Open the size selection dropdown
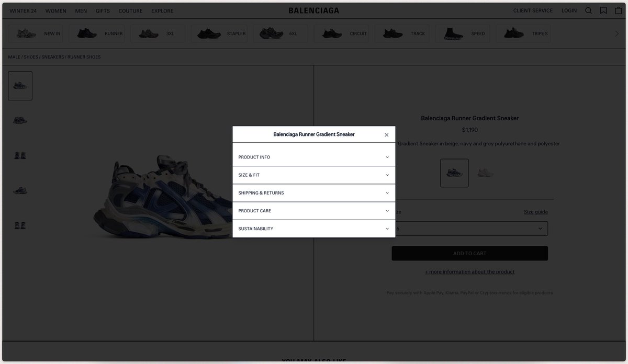Viewport: 628px width, 364px height. click(470, 229)
